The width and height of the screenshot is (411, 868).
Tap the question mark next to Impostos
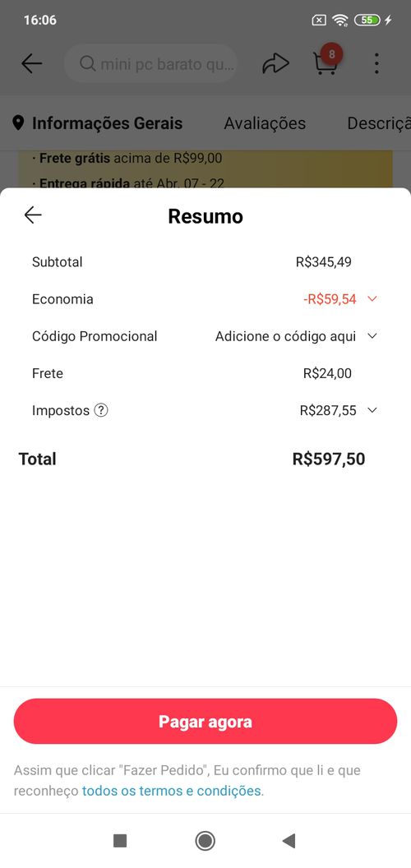pyautogui.click(x=101, y=411)
